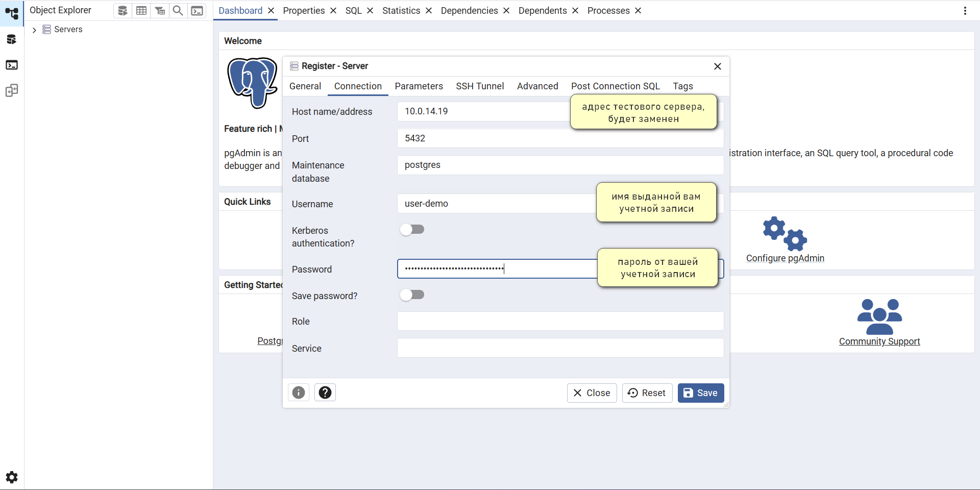Open the Advanced tab in dialog
Screen dimensions: 980x490
(537, 86)
